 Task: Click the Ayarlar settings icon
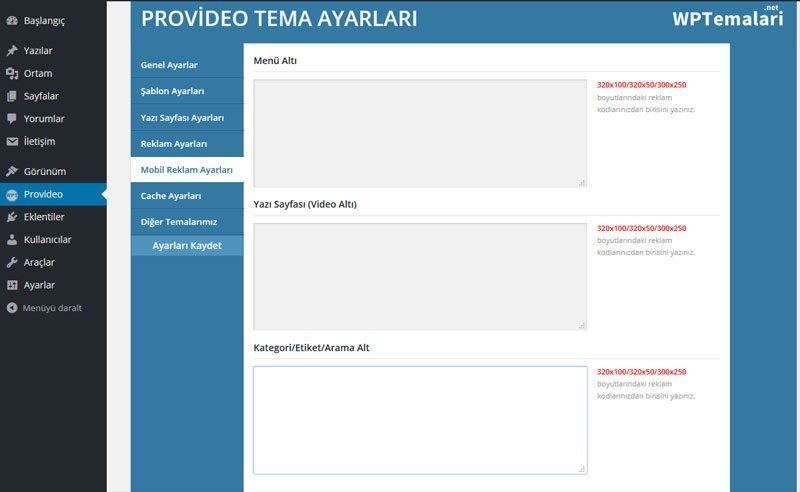(x=12, y=285)
